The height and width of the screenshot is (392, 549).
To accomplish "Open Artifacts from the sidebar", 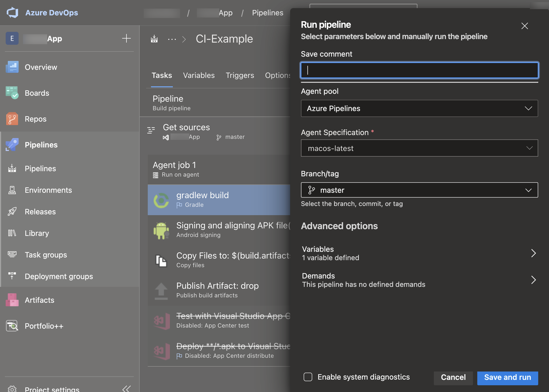I will (39, 300).
